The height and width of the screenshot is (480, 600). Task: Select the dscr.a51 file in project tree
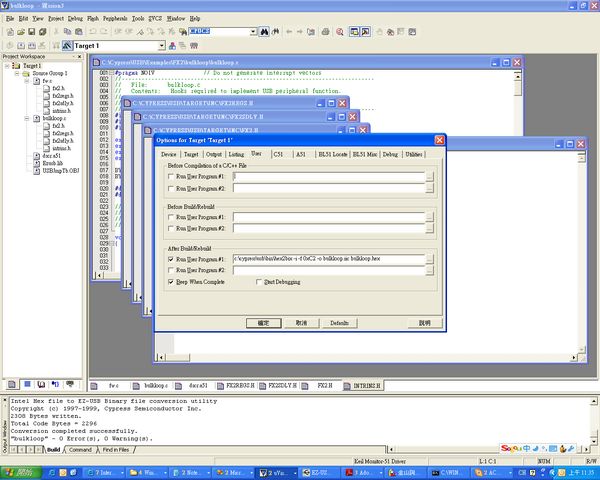[x=51, y=155]
